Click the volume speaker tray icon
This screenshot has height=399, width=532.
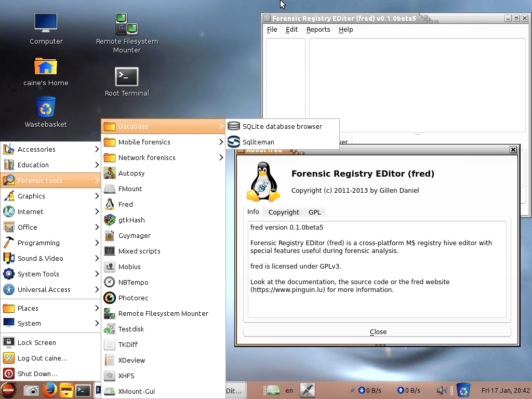(442, 391)
